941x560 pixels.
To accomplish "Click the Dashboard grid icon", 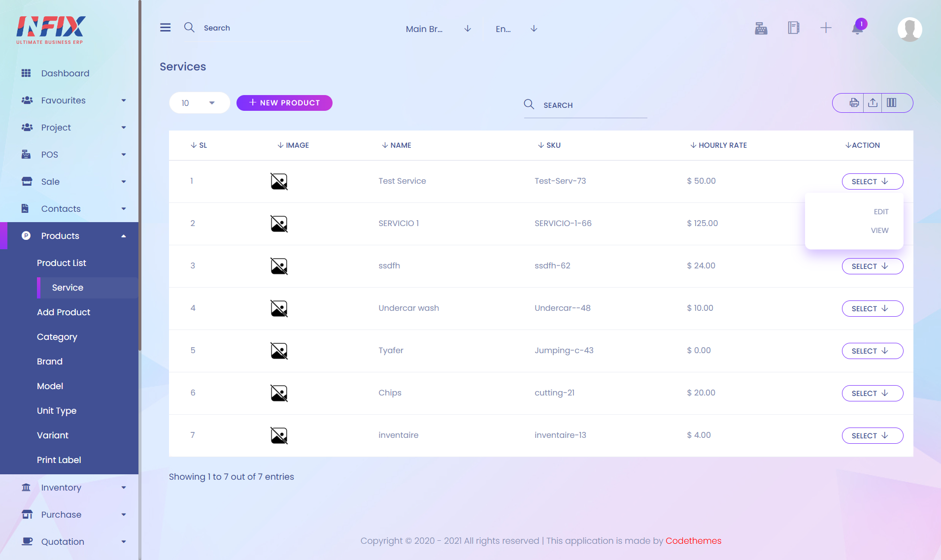I will 26,73.
